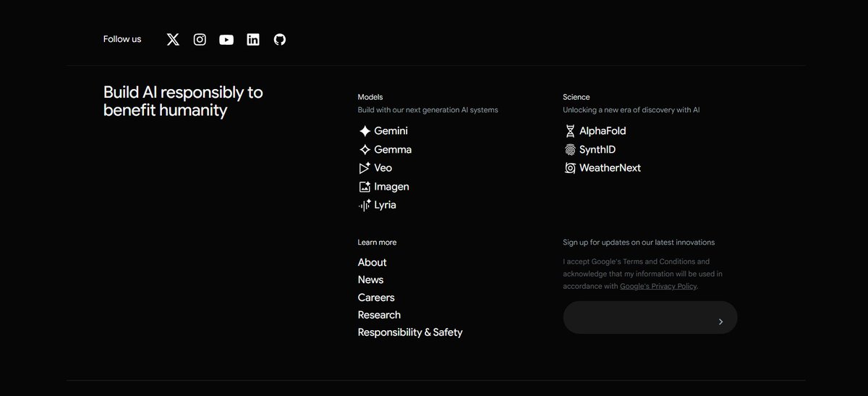This screenshot has height=396, width=868.
Task: Visit Responsibility & Safety page
Action: click(410, 332)
